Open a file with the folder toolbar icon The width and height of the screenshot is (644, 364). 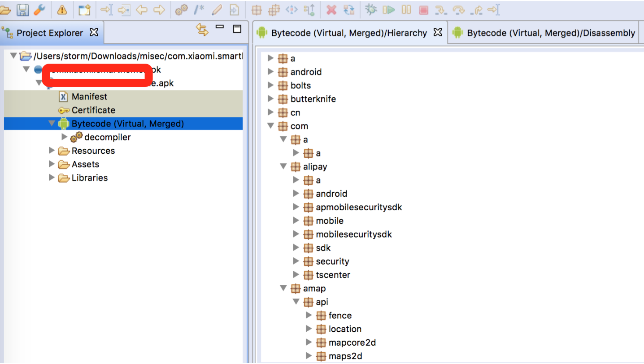[7, 9]
